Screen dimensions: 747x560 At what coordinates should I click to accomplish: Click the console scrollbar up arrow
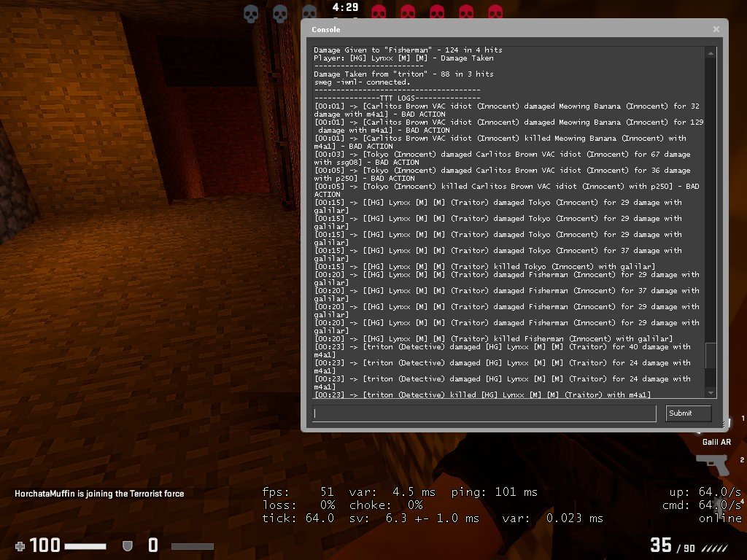click(x=711, y=53)
